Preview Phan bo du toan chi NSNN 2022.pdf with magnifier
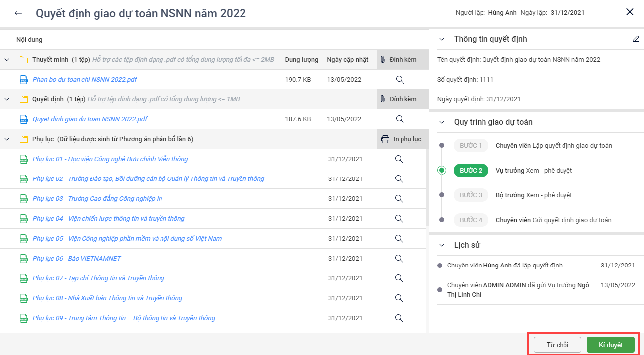 pyautogui.click(x=399, y=80)
